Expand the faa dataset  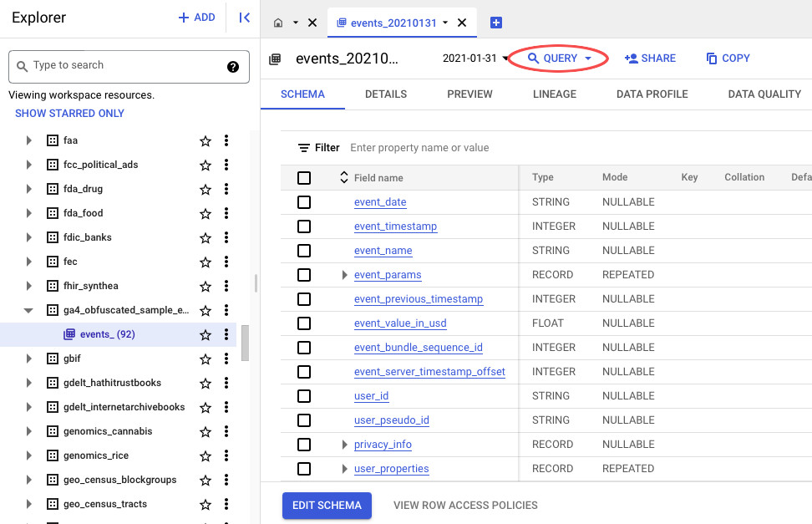29,140
